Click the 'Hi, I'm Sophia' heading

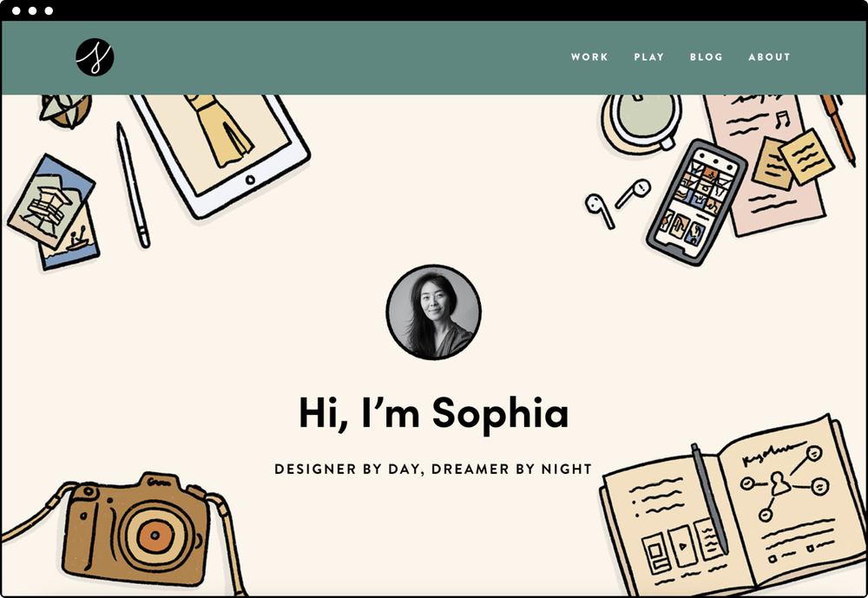pos(433,413)
